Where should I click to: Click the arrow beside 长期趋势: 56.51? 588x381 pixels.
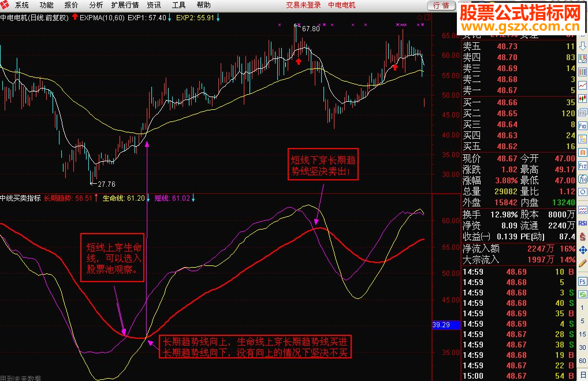pos(96,198)
